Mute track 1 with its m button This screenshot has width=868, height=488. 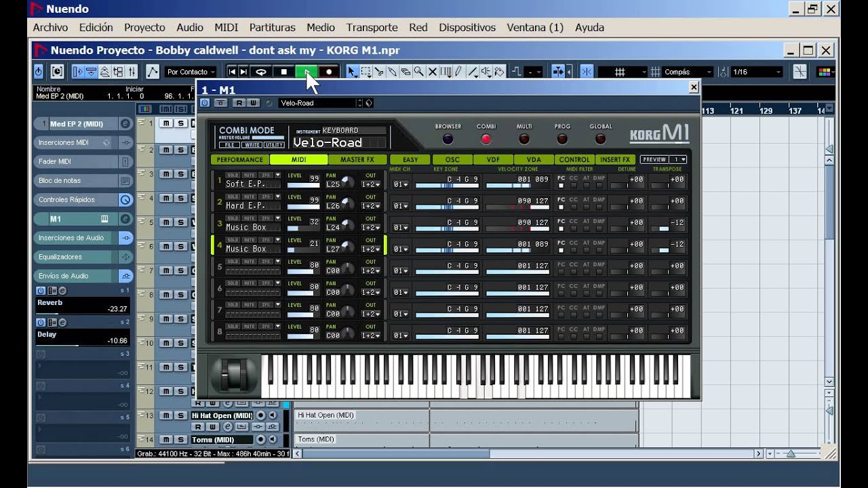click(x=165, y=123)
